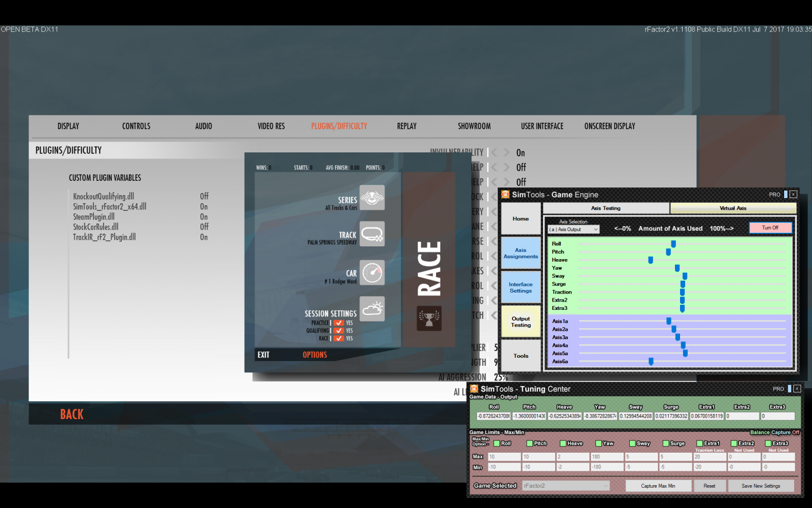This screenshot has width=812, height=508.
Task: Toggle Race session checkbox
Action: 339,338
